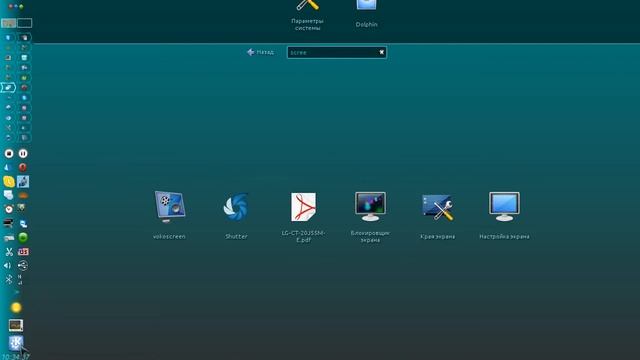This screenshot has width=640, height=360.
Task: Click the recording pause button in panel
Action: click(x=23, y=153)
